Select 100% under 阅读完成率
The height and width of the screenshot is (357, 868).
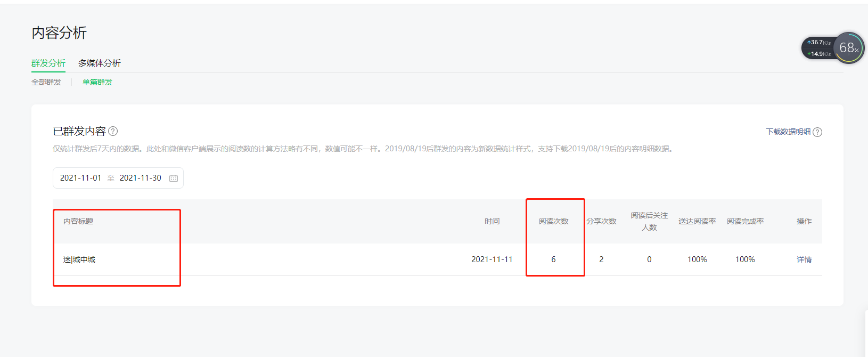coord(745,259)
